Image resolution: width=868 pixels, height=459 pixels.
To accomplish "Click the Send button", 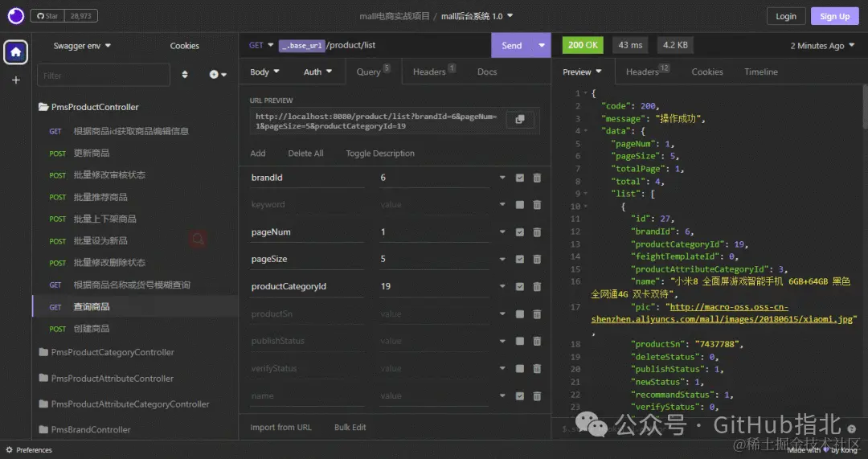I will click(511, 45).
